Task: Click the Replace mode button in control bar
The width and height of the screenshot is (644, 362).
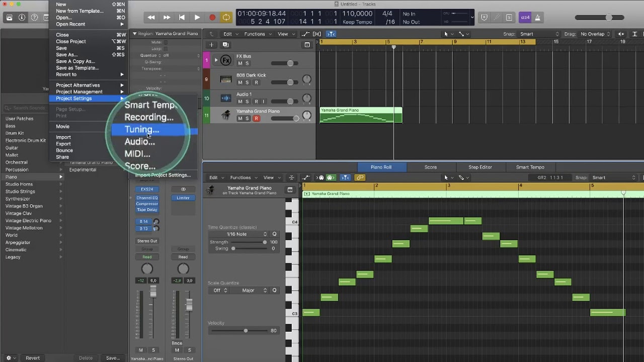Action: point(485,17)
